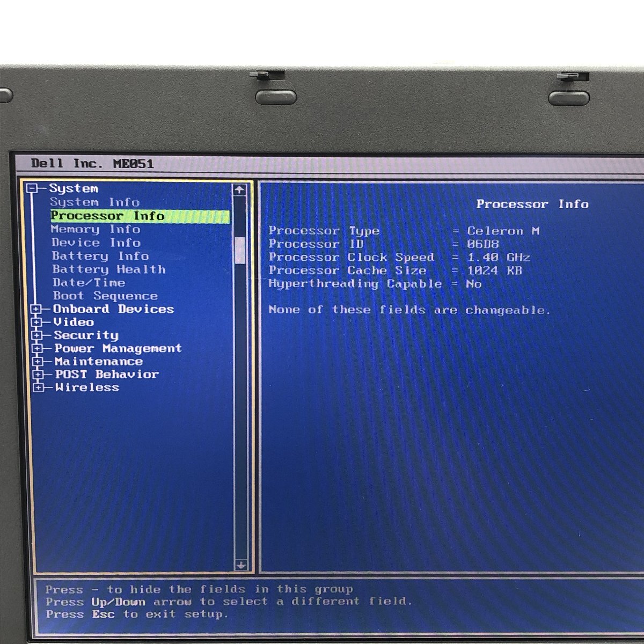The height and width of the screenshot is (644, 644).
Task: Select Date/Time setting
Action: tap(89, 283)
